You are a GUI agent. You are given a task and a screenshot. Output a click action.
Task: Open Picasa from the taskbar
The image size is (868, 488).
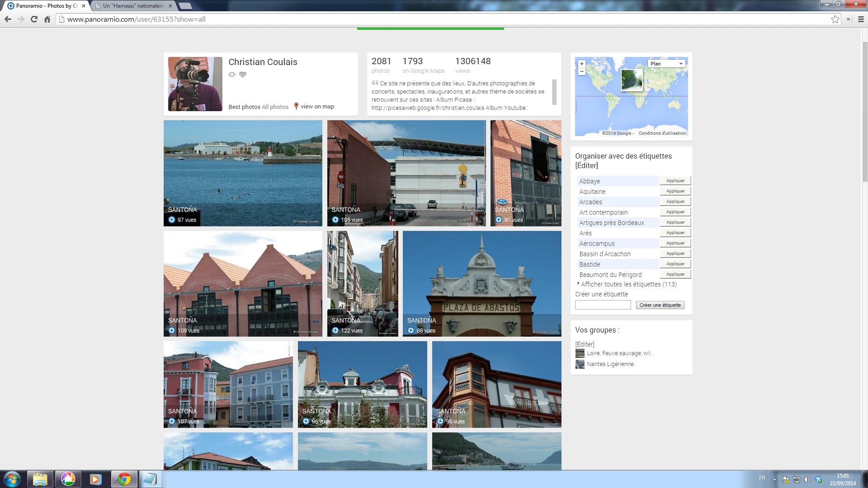pos(68,479)
